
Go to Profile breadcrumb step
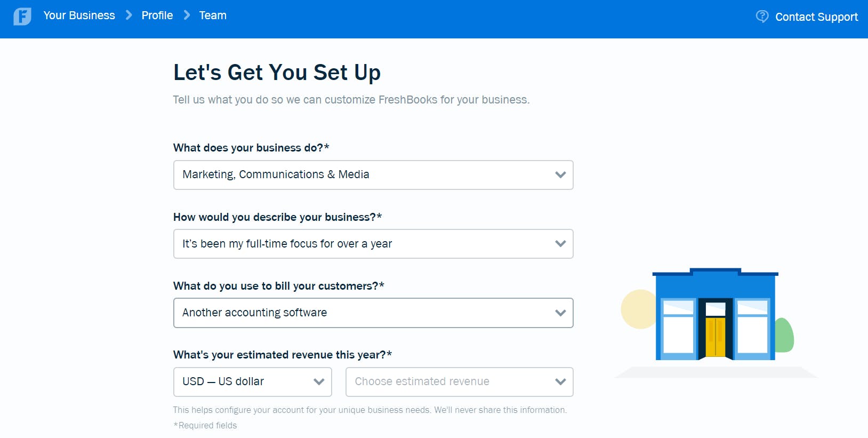(x=157, y=15)
